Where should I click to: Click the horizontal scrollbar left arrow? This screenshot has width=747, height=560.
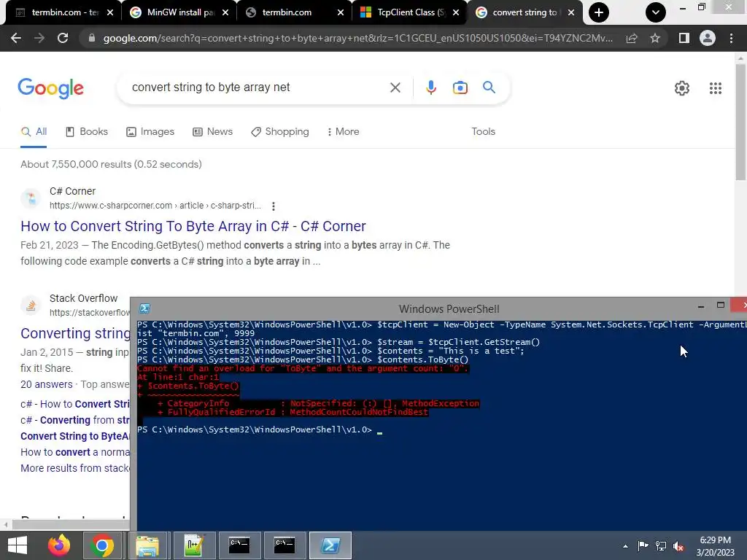[x=6, y=525]
